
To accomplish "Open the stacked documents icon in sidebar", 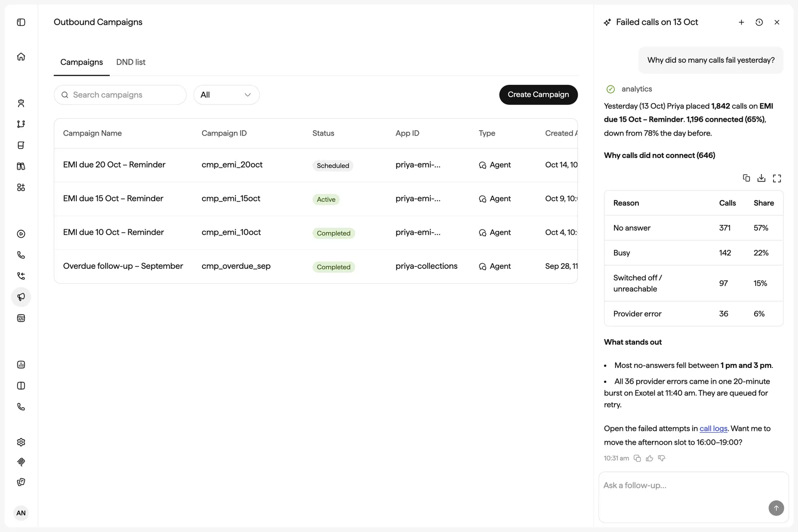I will coord(21,482).
